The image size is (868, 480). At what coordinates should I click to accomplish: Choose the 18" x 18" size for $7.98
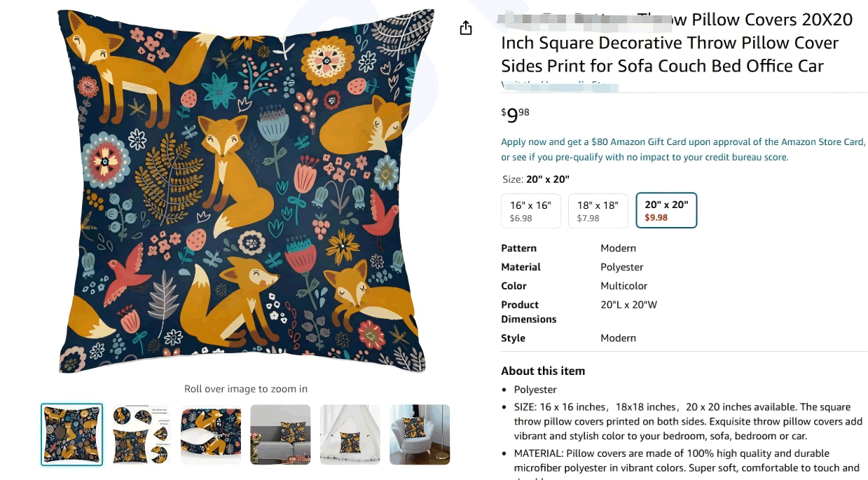point(598,211)
